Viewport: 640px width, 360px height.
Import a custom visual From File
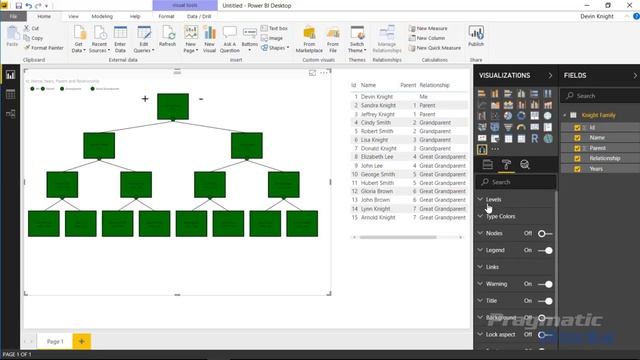pos(333,39)
